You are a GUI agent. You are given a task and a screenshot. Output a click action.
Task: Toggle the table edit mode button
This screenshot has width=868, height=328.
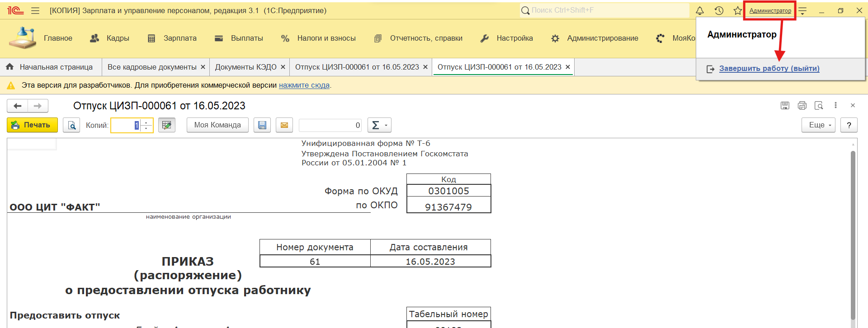click(x=167, y=125)
